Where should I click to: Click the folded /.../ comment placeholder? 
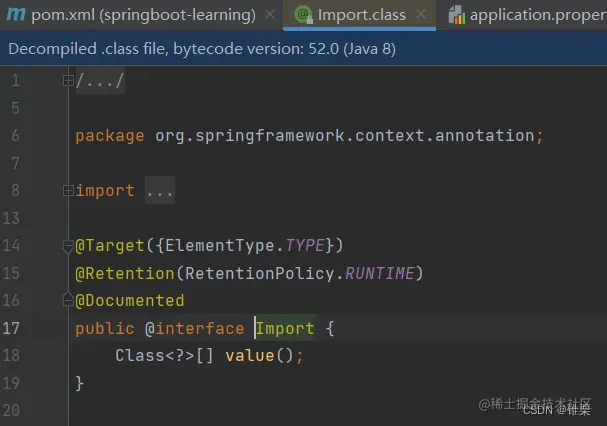[100, 81]
